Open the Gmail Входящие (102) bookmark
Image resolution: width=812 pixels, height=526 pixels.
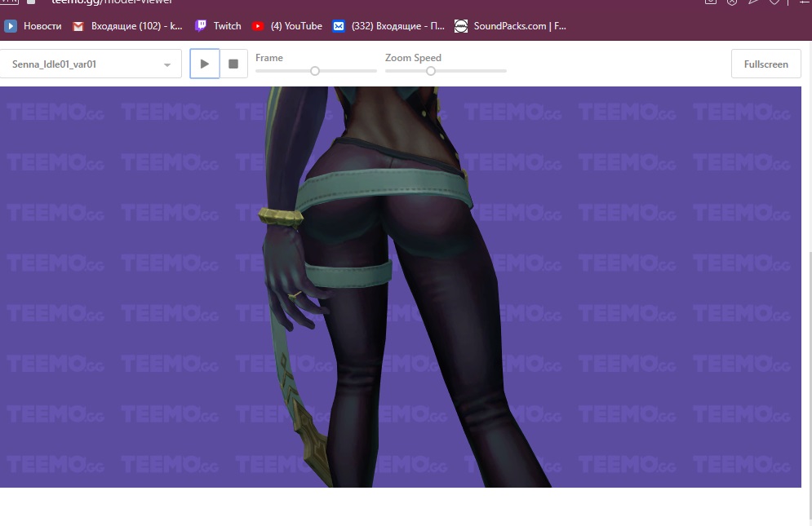[127, 26]
